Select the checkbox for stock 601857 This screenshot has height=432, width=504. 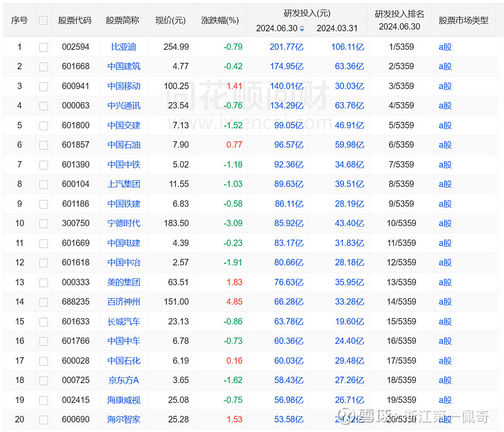[43, 145]
